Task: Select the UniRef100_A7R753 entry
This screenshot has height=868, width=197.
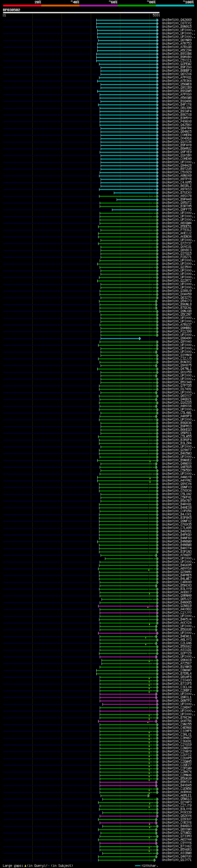Action: 177,43
